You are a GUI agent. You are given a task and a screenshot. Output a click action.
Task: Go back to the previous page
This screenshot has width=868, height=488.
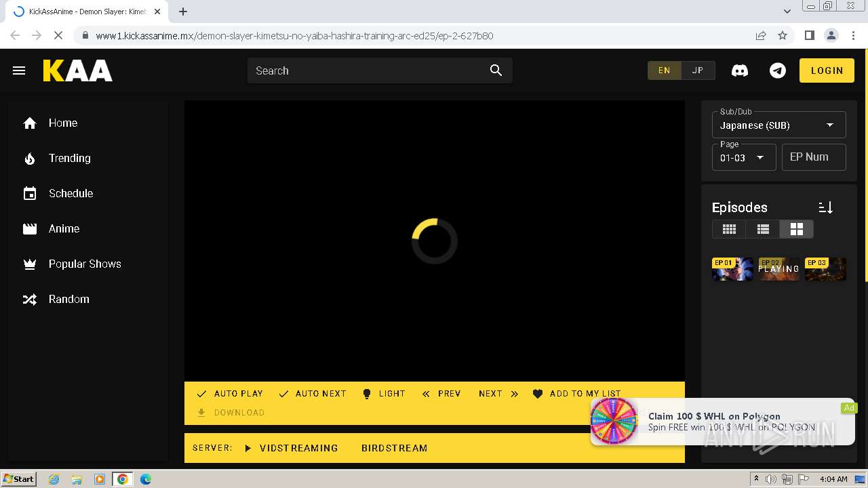15,35
